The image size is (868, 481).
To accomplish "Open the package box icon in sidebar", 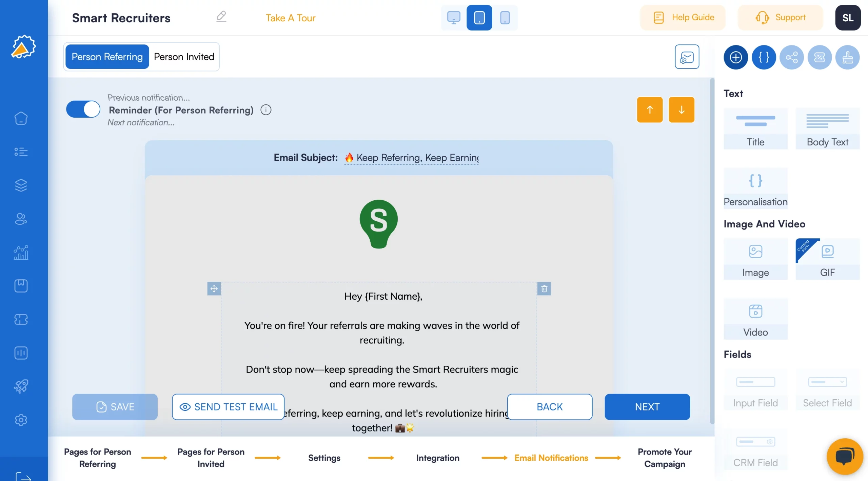I will tap(21, 286).
